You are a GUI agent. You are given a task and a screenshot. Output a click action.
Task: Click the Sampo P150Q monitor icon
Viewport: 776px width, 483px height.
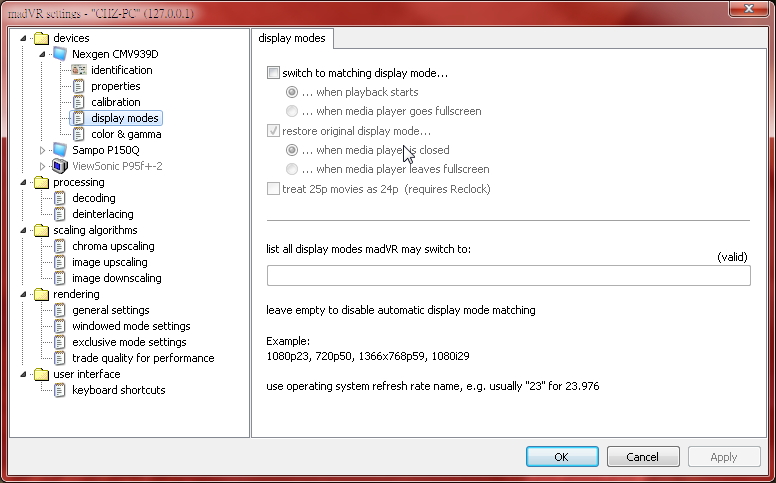pos(60,150)
